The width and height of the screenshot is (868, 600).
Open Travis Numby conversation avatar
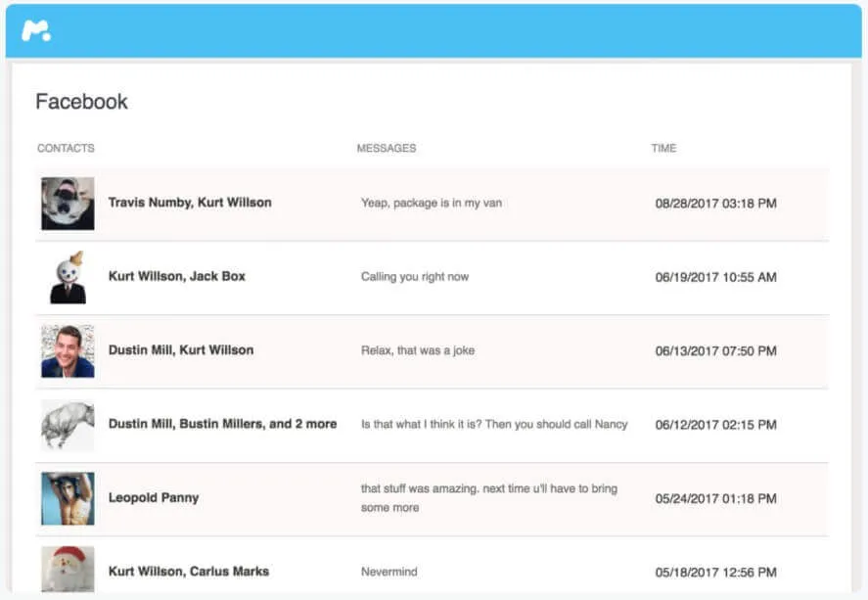click(x=68, y=204)
